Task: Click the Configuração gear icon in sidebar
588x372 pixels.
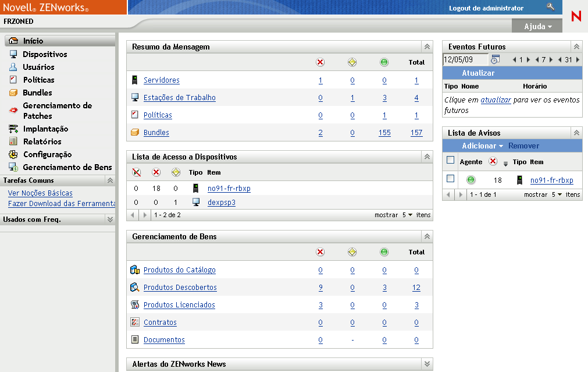Action: (13, 154)
